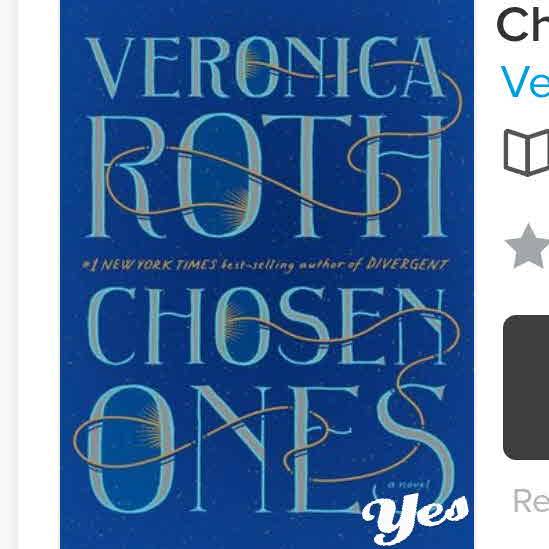
Task: Click the white space between cover and title
Action: tap(484, 274)
